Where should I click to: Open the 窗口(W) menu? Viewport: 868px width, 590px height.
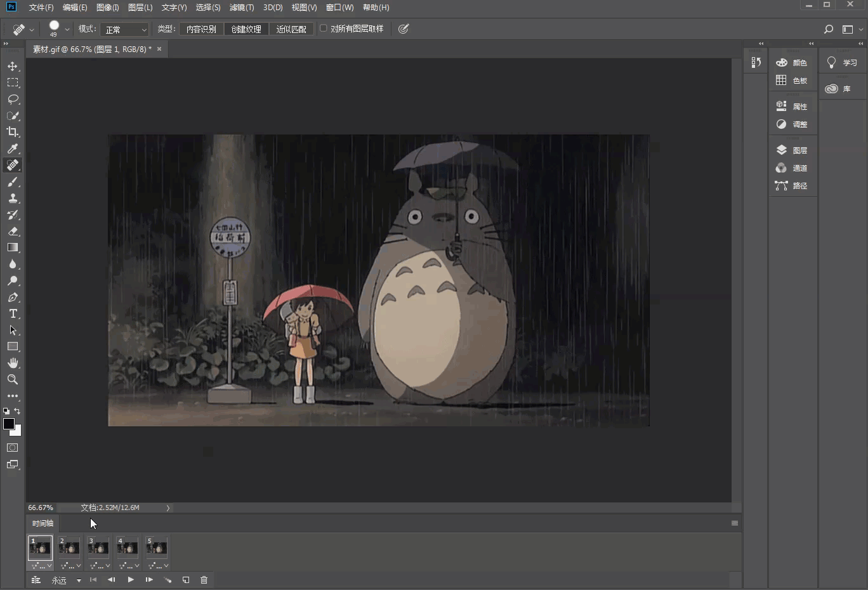(x=339, y=8)
